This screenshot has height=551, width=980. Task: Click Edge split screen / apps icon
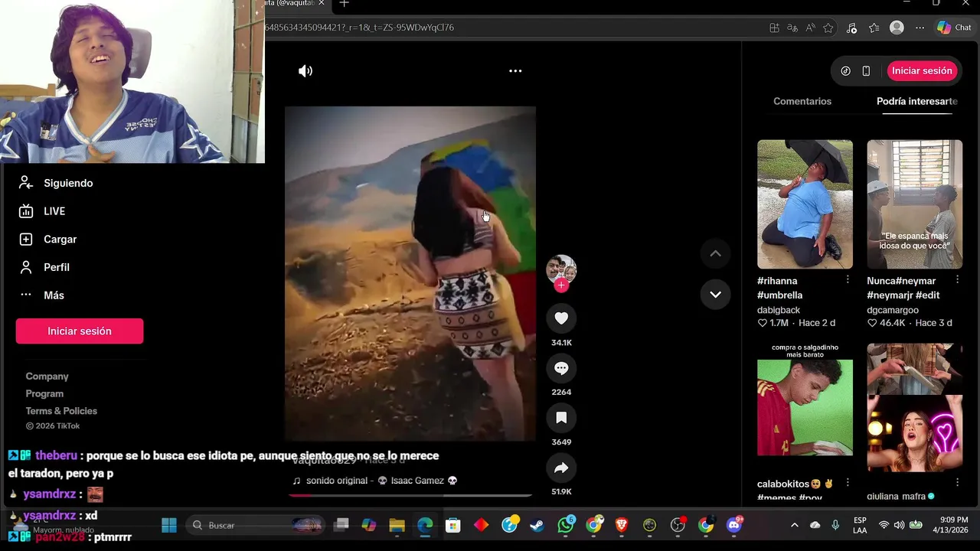click(774, 28)
